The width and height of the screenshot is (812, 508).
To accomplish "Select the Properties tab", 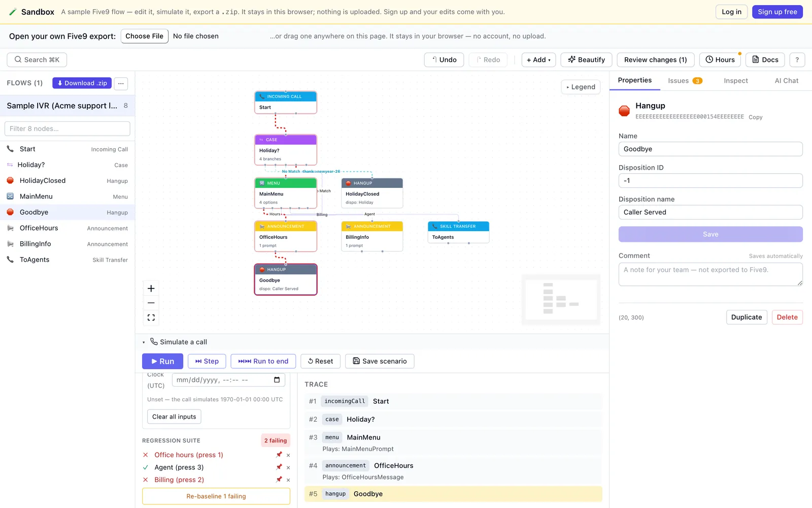I will click(x=634, y=80).
